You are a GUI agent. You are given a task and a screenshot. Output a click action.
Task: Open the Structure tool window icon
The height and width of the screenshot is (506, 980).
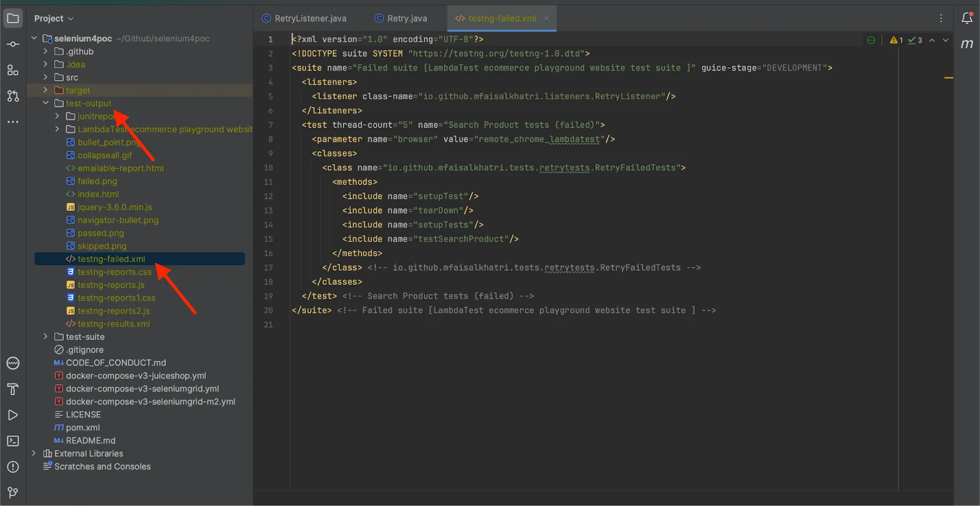(13, 70)
